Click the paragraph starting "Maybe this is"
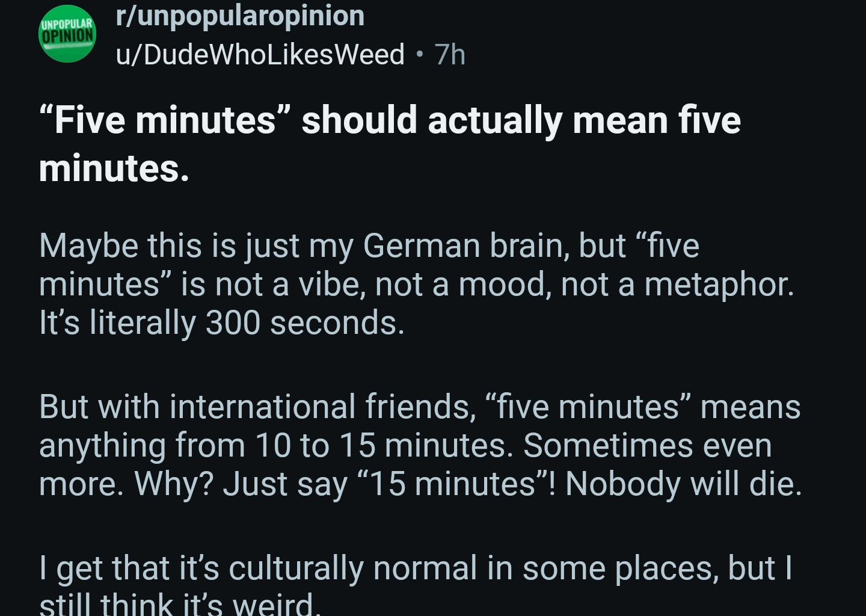This screenshot has width=866, height=616. 415,284
